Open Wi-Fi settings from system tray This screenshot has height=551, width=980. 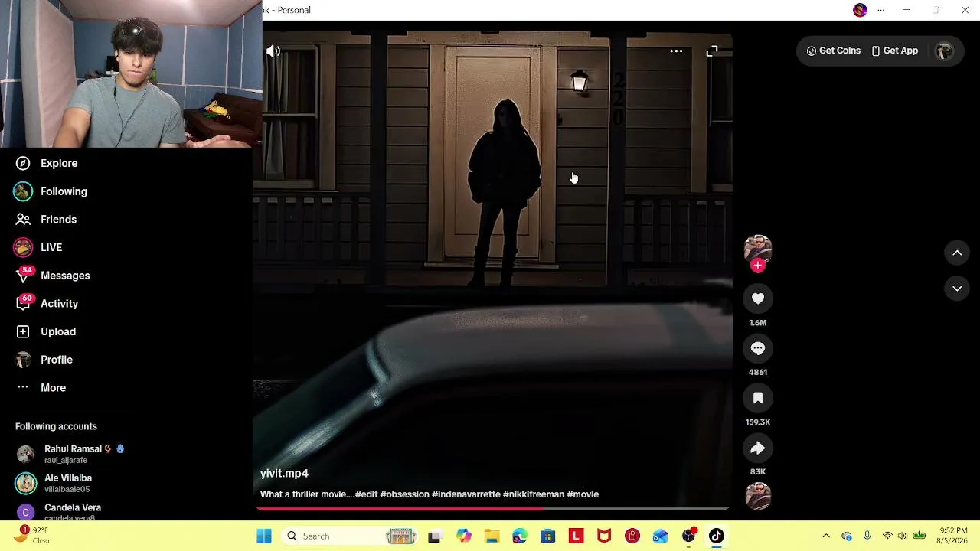click(x=887, y=536)
